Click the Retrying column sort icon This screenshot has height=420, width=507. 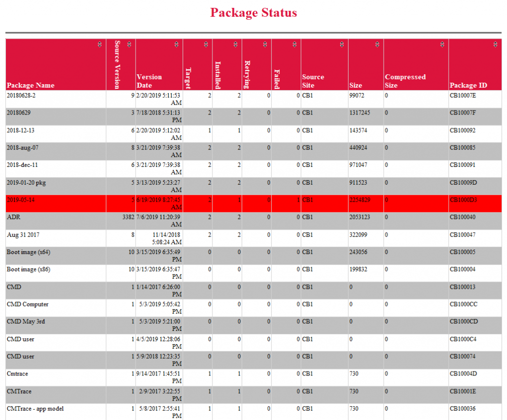pyautogui.click(x=265, y=45)
